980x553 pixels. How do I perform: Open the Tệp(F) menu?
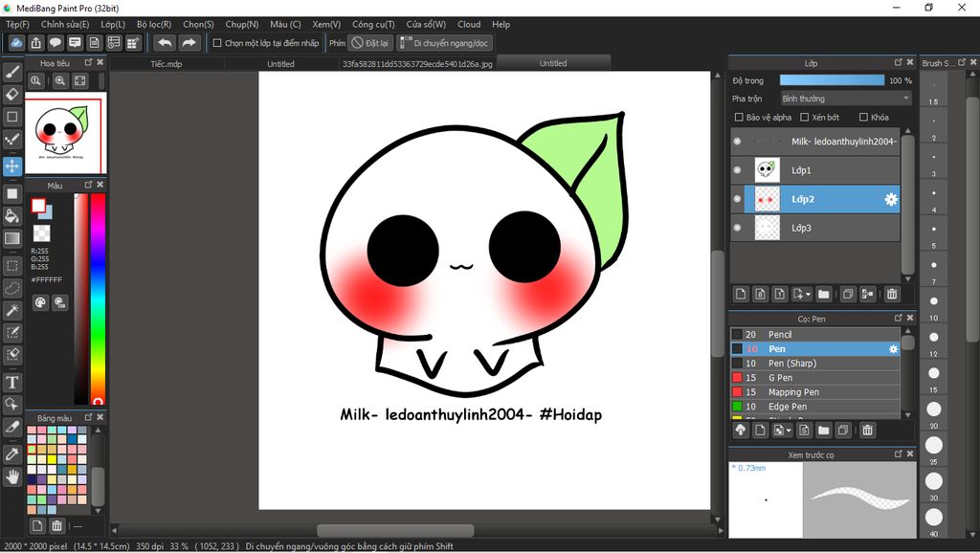pyautogui.click(x=17, y=24)
